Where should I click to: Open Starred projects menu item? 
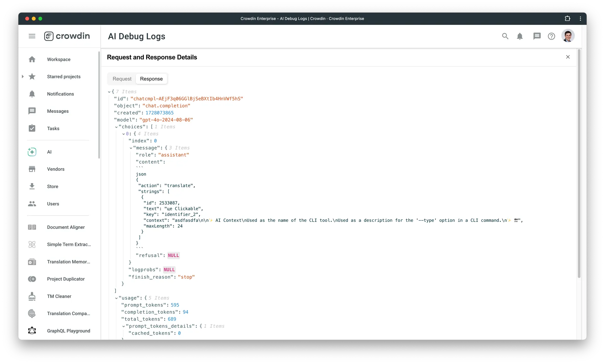pyautogui.click(x=64, y=77)
